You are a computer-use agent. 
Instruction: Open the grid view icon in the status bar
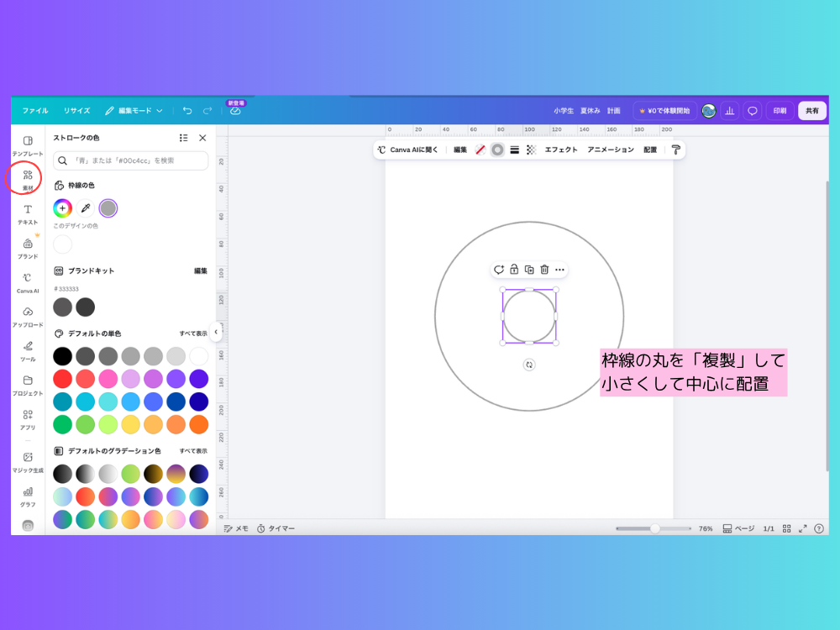tap(786, 528)
